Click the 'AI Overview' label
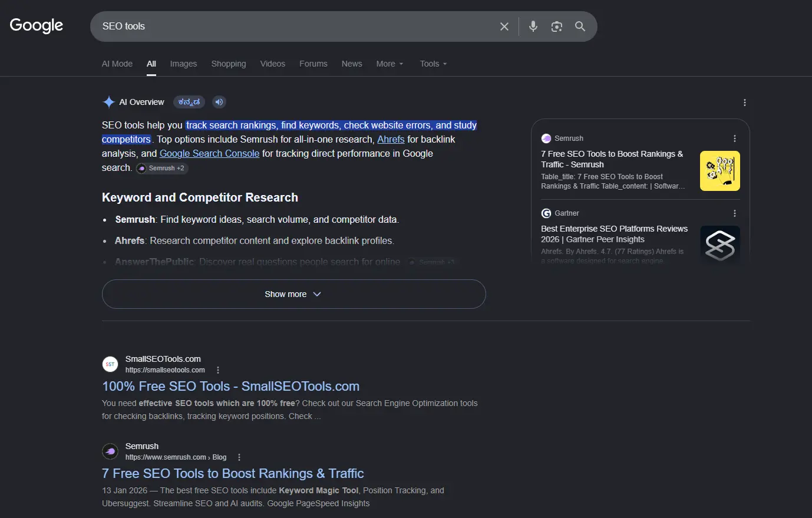 [141, 102]
